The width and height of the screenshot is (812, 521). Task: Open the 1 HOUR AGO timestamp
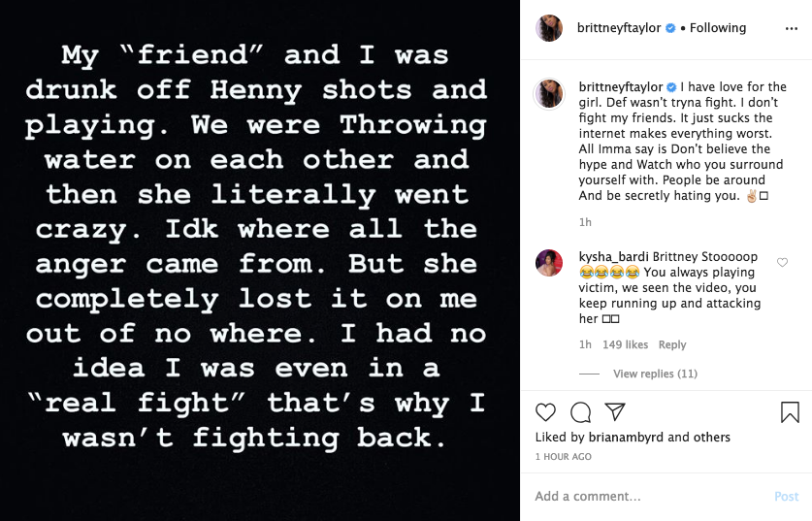click(563, 456)
